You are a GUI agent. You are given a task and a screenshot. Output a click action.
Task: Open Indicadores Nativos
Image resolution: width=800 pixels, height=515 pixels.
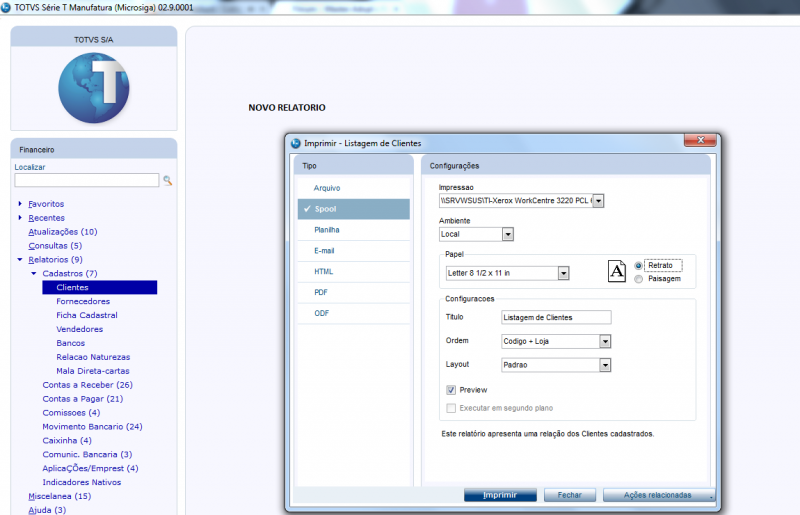82,482
